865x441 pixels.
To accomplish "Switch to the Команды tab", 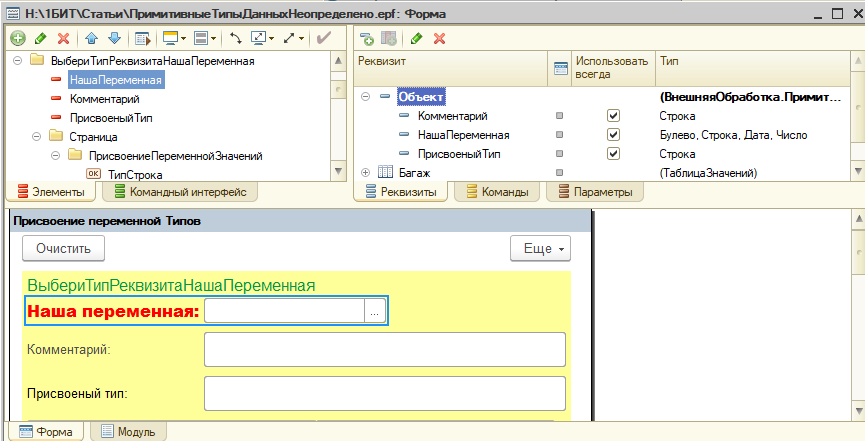I will 496,192.
